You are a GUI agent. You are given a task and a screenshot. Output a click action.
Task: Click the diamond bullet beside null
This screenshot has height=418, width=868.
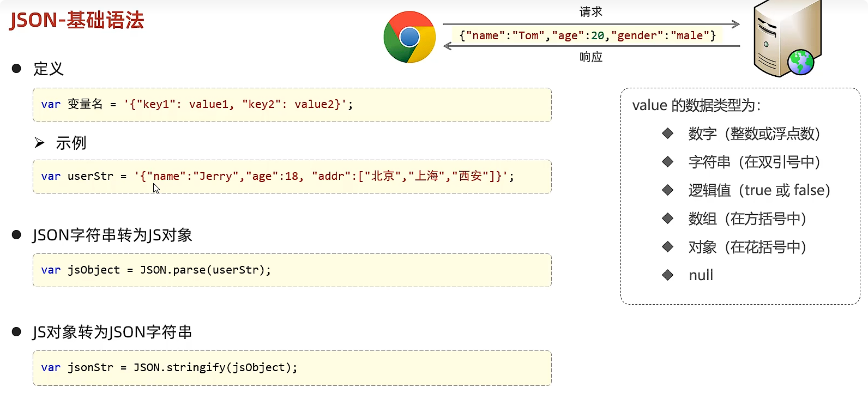click(x=667, y=275)
